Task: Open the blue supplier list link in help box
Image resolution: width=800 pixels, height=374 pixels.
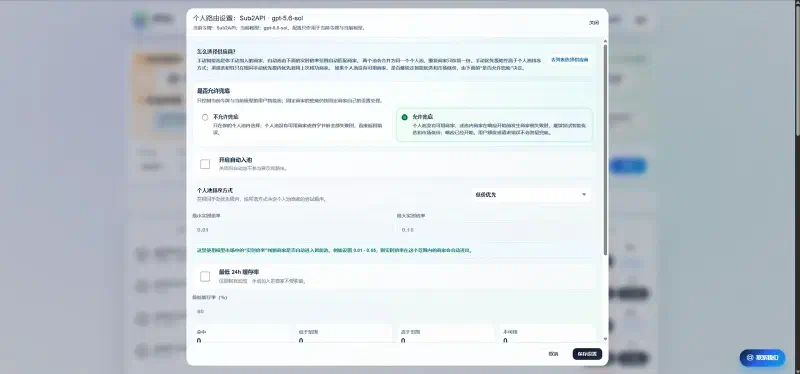Action: pyautogui.click(x=569, y=60)
